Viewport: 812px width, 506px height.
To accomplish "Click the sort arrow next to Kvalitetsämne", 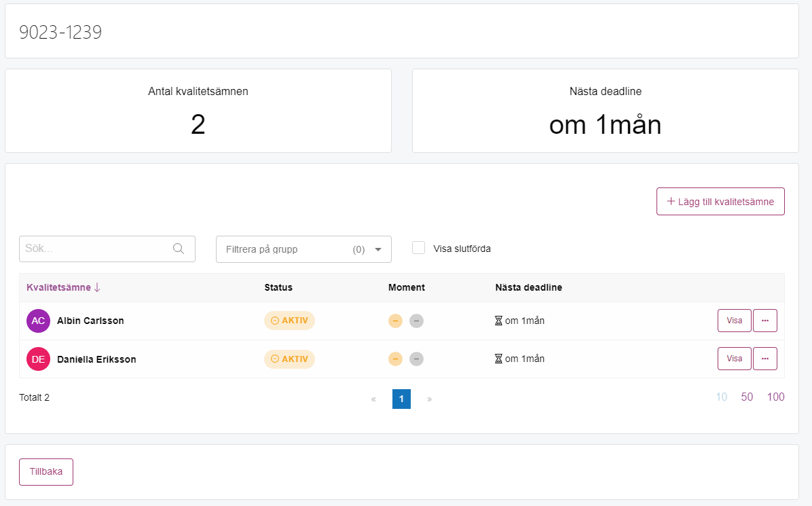I will click(x=97, y=287).
